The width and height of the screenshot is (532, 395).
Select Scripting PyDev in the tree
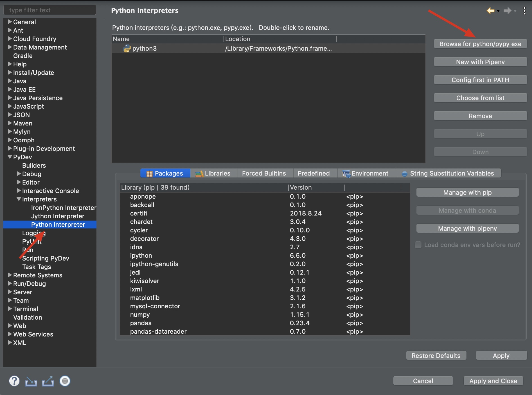tap(46, 258)
